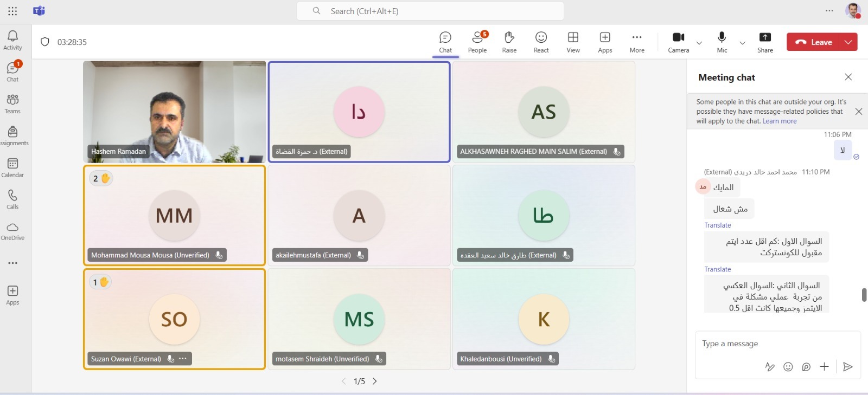Change the meeting View layout

(x=573, y=42)
